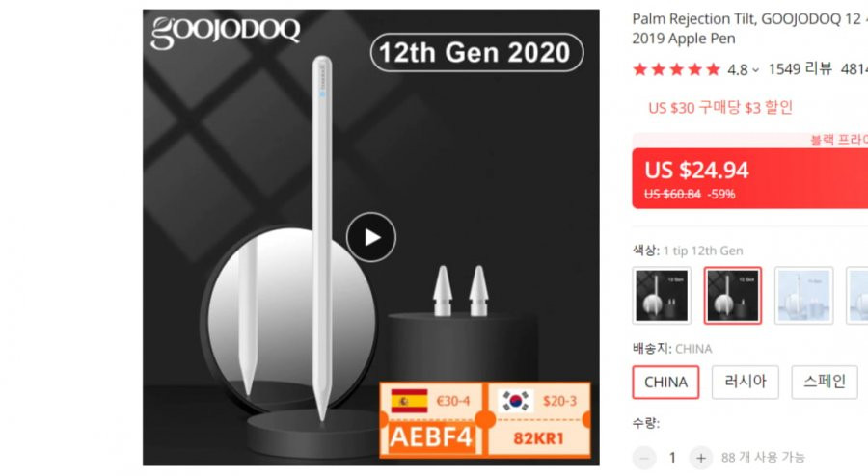This screenshot has width=868, height=476.
Task: Choose the fourth partially visible variant thumbnail
Action: click(857, 295)
